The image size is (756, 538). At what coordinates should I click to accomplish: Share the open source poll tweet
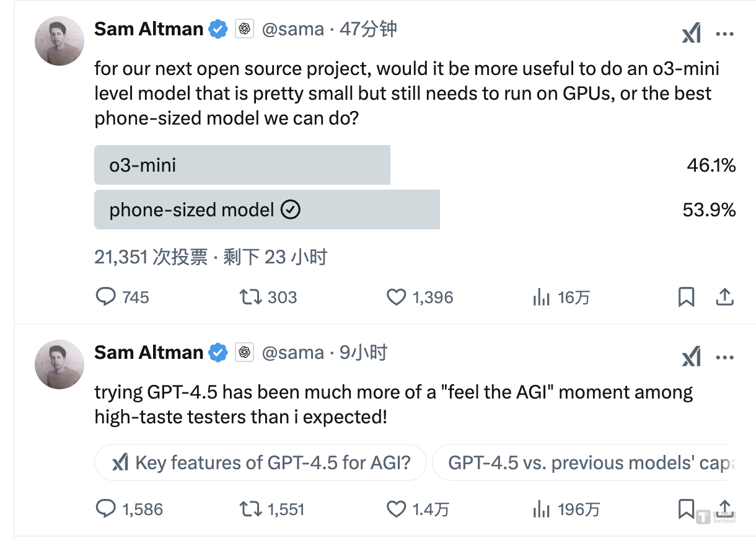coord(724,298)
